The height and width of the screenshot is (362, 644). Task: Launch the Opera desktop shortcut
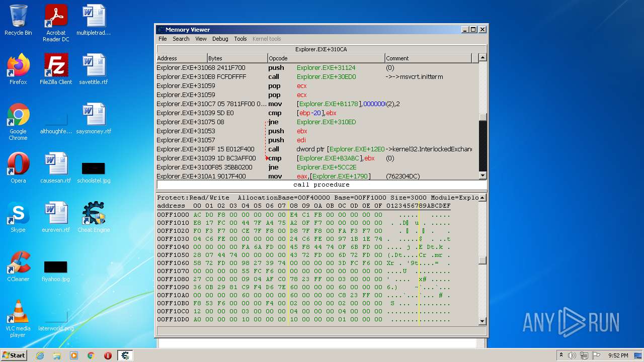coord(18,168)
